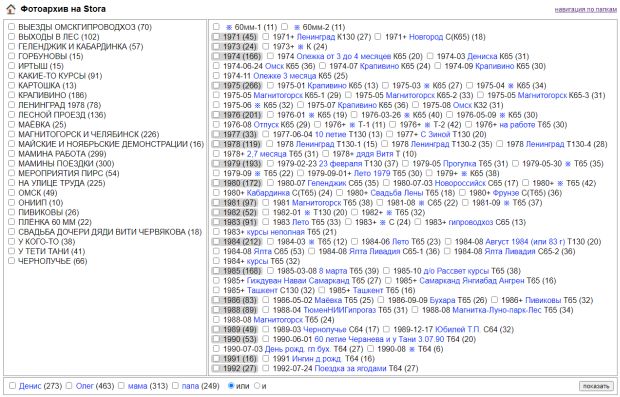Image resolution: width=620 pixels, height=397 pixels.
Task: Open the 1984-08 Ялта С65 (53) link
Action: (x=263, y=252)
